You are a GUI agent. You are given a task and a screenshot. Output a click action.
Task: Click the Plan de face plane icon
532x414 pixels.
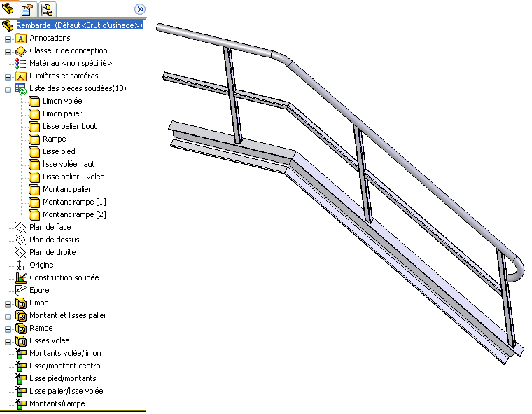tap(21, 227)
